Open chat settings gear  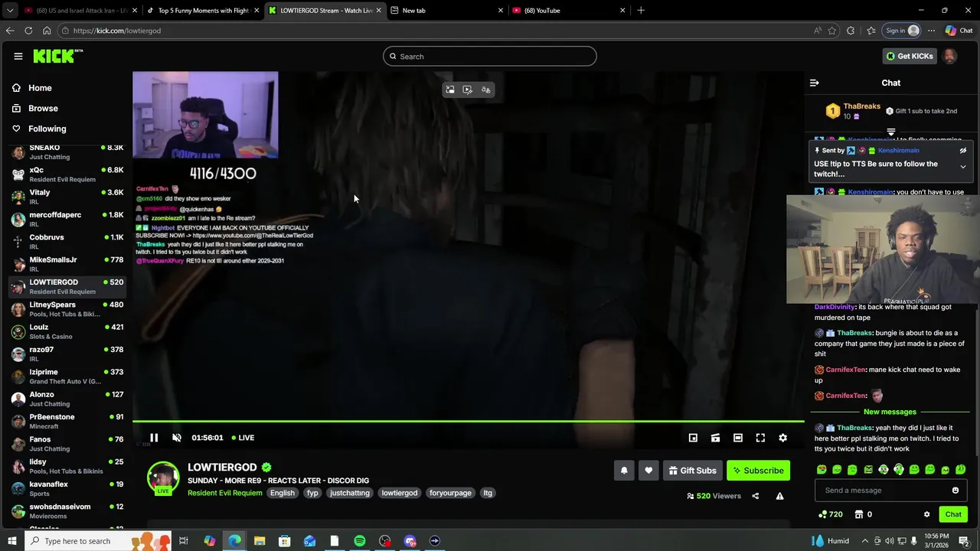(926, 514)
